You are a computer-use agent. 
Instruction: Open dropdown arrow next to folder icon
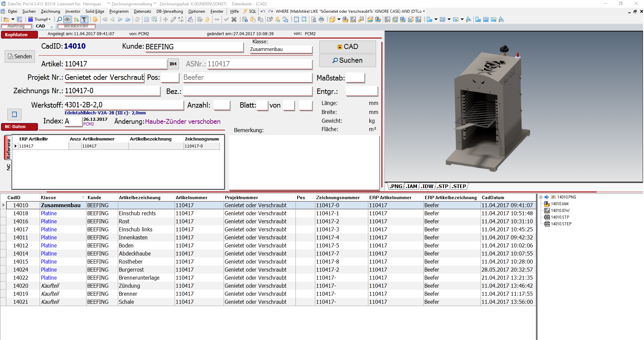[13, 19]
